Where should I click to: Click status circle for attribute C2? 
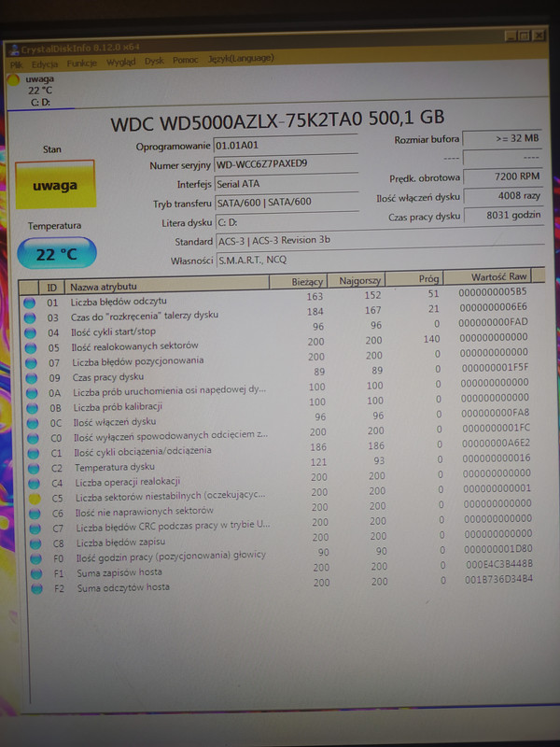[34, 469]
